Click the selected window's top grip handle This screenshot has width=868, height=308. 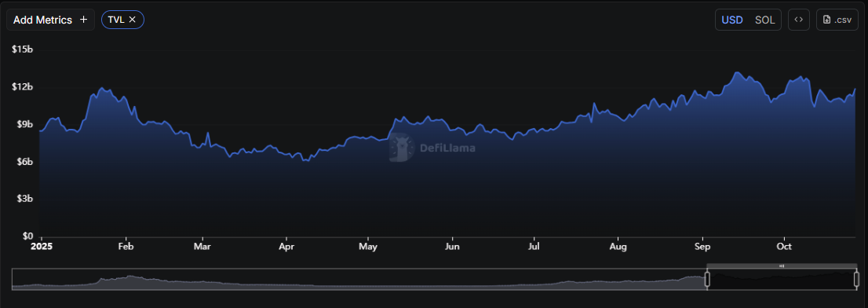click(x=782, y=266)
